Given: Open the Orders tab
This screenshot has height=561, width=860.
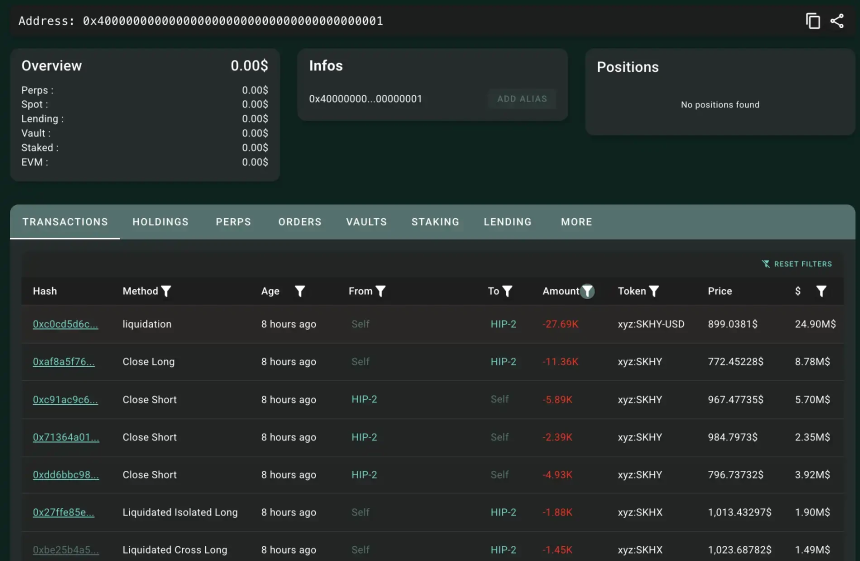Looking at the screenshot, I should 299,222.
